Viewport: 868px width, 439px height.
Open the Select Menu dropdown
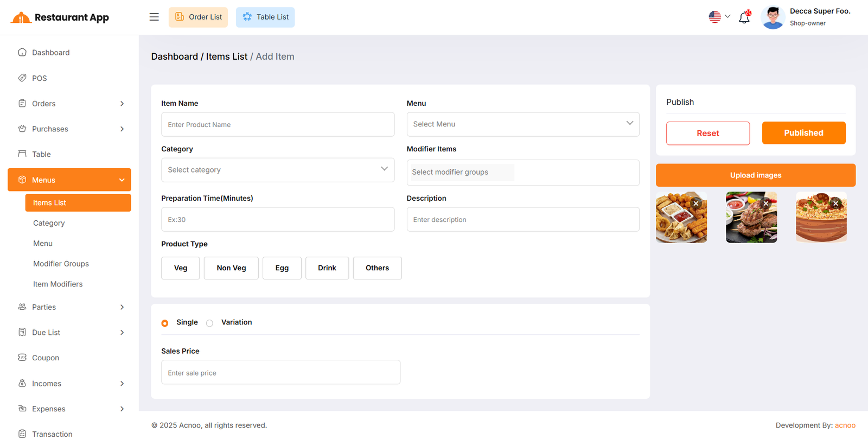[522, 124]
